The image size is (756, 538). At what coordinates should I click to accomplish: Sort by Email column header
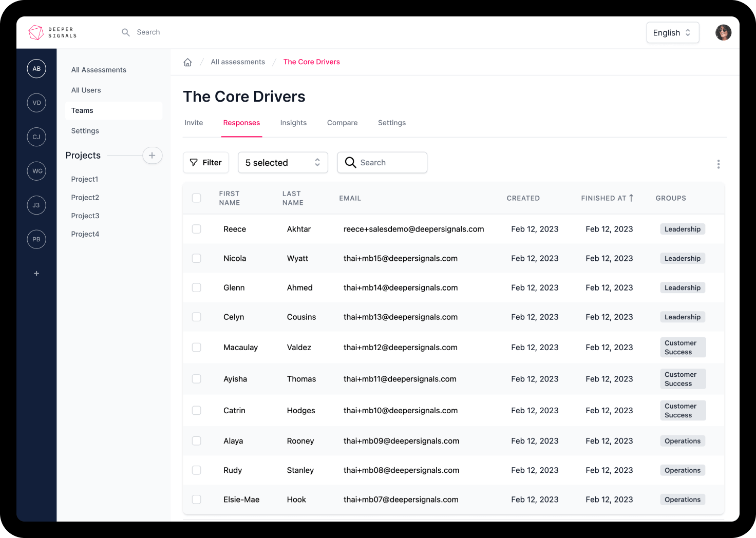coord(350,198)
